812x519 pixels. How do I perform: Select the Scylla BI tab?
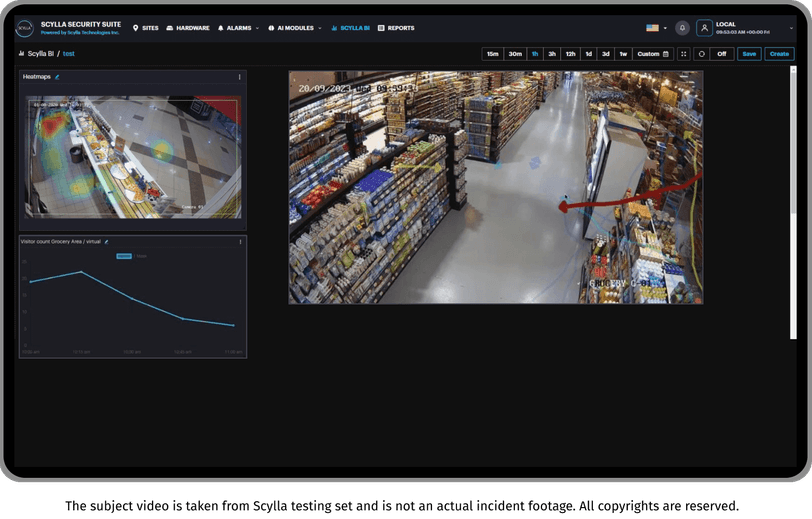350,28
